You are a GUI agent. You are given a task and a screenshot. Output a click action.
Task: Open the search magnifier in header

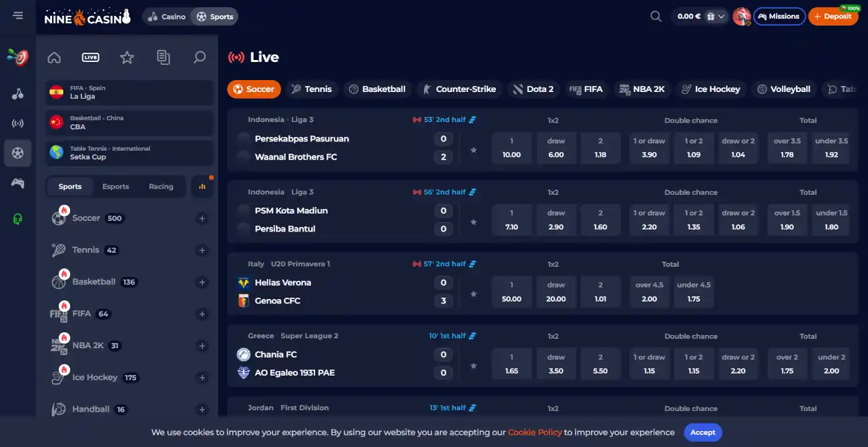(x=656, y=17)
